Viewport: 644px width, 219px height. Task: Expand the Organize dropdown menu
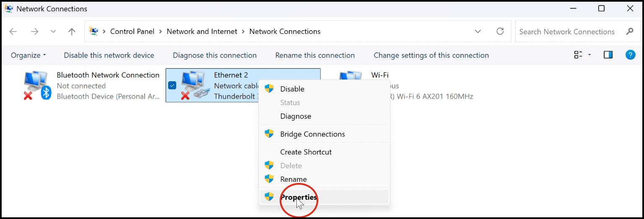(x=28, y=55)
